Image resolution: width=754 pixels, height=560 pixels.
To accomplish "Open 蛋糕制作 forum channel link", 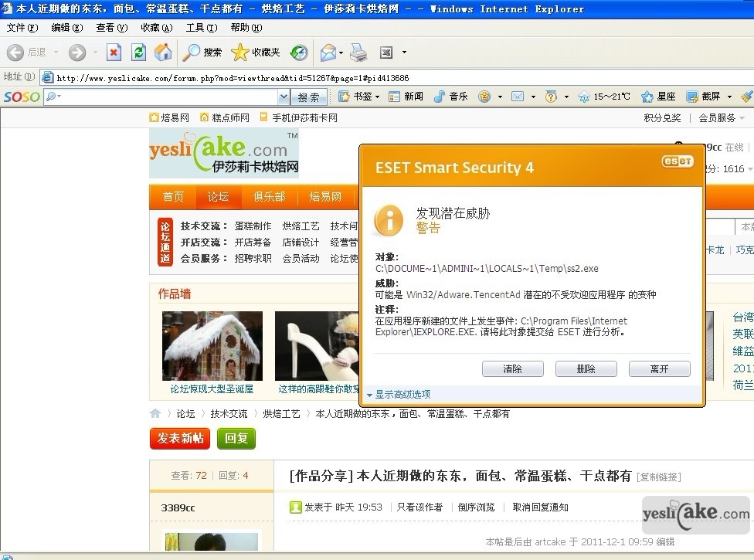I will tap(253, 226).
